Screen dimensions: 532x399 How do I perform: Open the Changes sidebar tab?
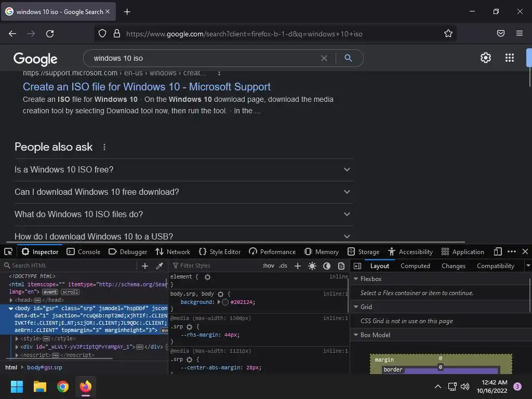pyautogui.click(x=453, y=266)
